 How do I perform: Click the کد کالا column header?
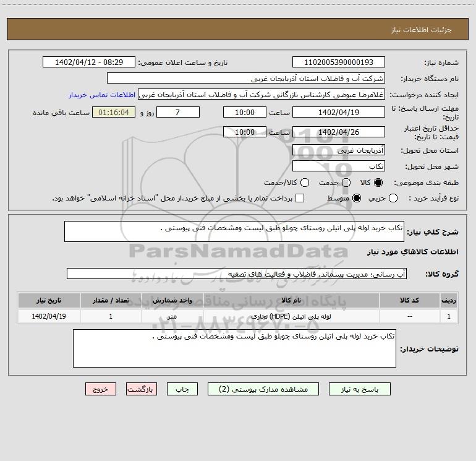409,300
